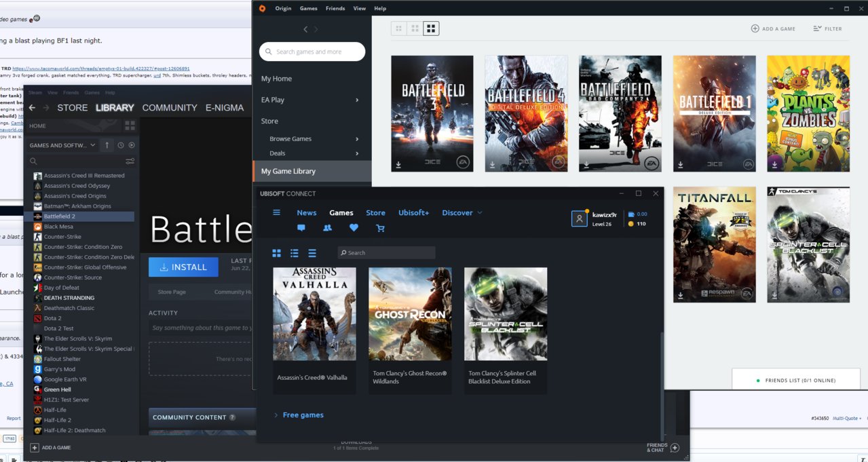Open the Ubisoft Connect hamburger menu
This screenshot has height=462, width=868.
276,212
